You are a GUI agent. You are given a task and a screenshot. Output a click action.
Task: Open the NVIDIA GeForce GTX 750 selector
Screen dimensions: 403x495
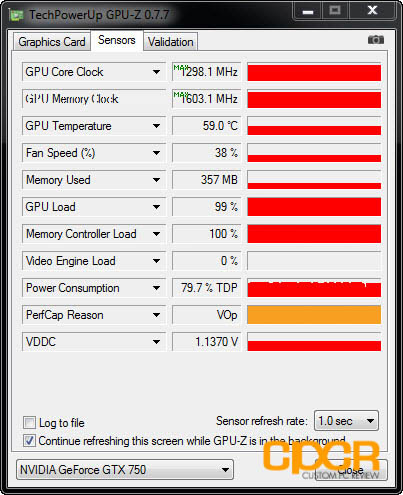click(x=125, y=470)
